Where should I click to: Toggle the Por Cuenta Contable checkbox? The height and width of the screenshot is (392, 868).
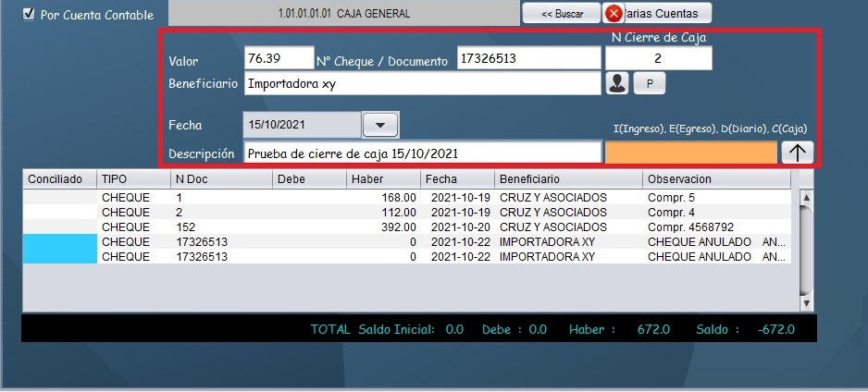(28, 15)
